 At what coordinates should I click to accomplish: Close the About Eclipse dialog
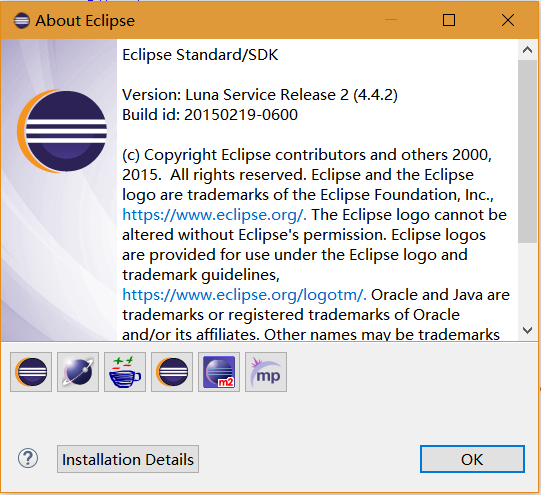tap(508, 20)
